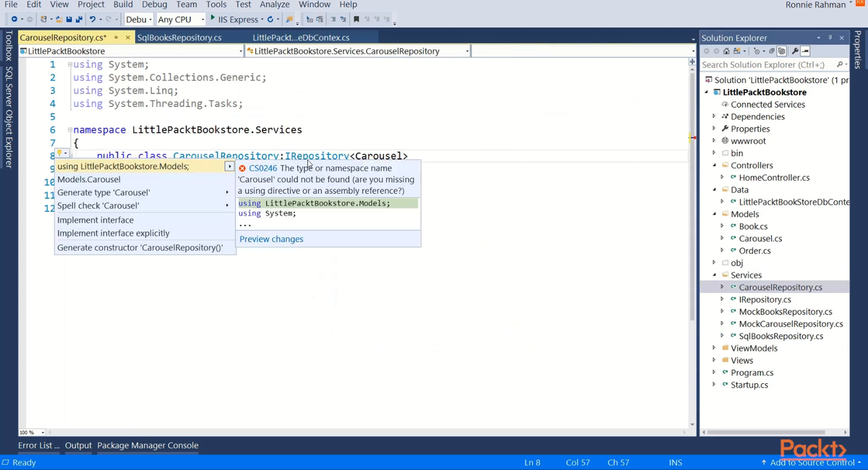Expand the wwwroot folder node

click(x=714, y=141)
